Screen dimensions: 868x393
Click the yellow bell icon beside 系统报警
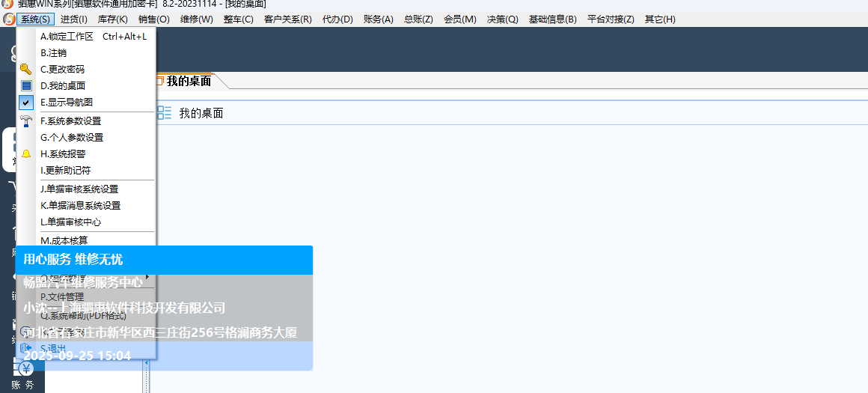point(26,154)
